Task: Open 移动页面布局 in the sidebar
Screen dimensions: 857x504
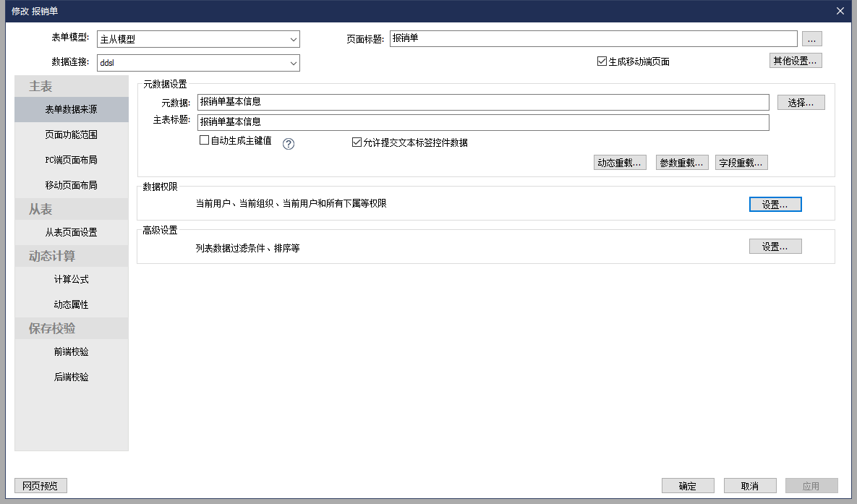Action: [71, 185]
